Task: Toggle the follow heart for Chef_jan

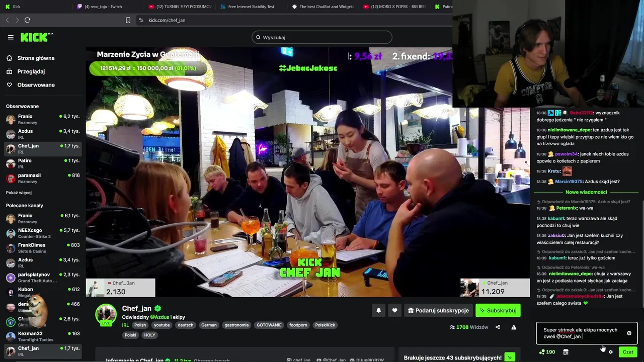Action: pyautogui.click(x=394, y=311)
